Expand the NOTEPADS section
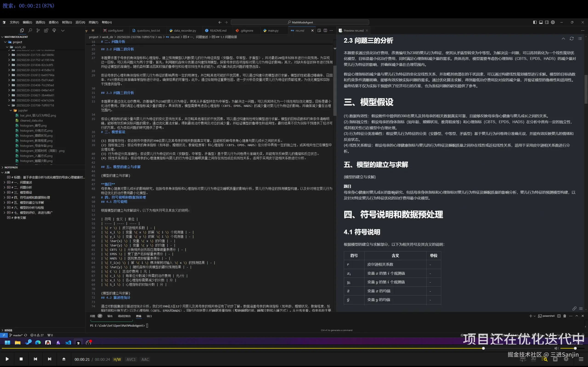Image resolution: width=588 pixels, height=367 pixels. (11, 167)
